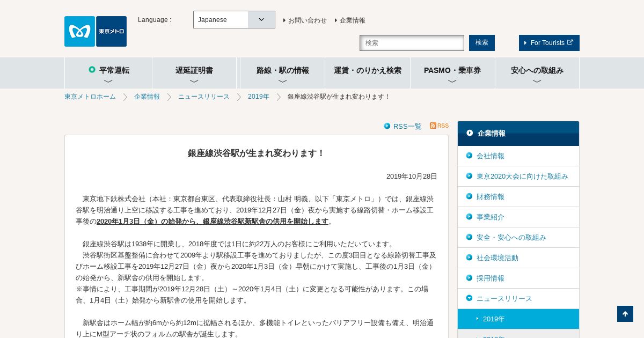The image size is (644, 338).
Task: Go to 2019年 breadcrumb
Action: point(259,97)
